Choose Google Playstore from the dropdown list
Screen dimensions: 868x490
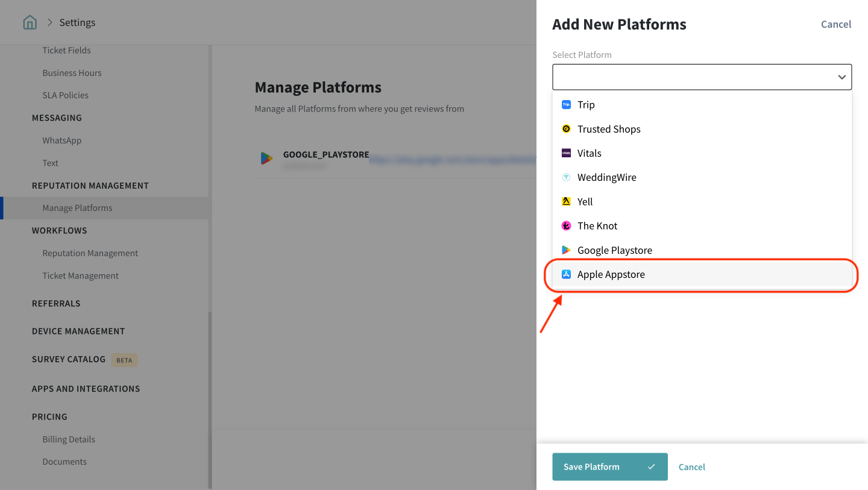[x=614, y=250]
